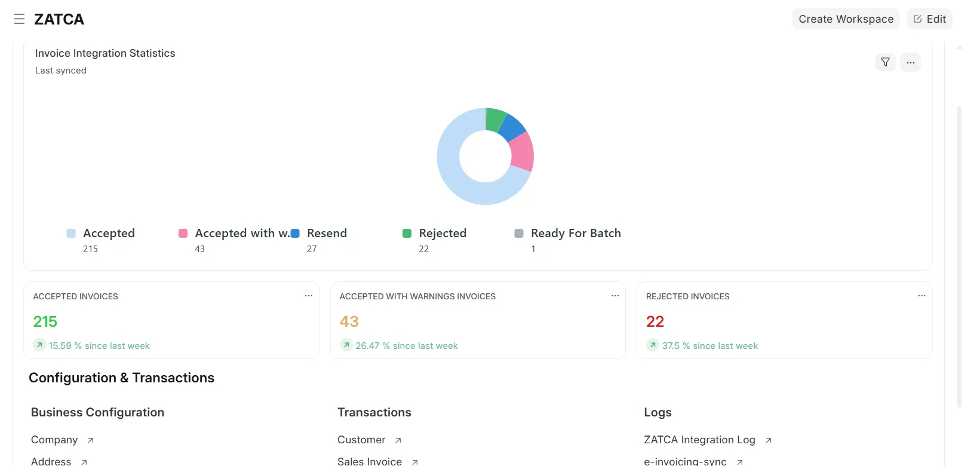Select the blue Resend donut segment

tap(512, 127)
